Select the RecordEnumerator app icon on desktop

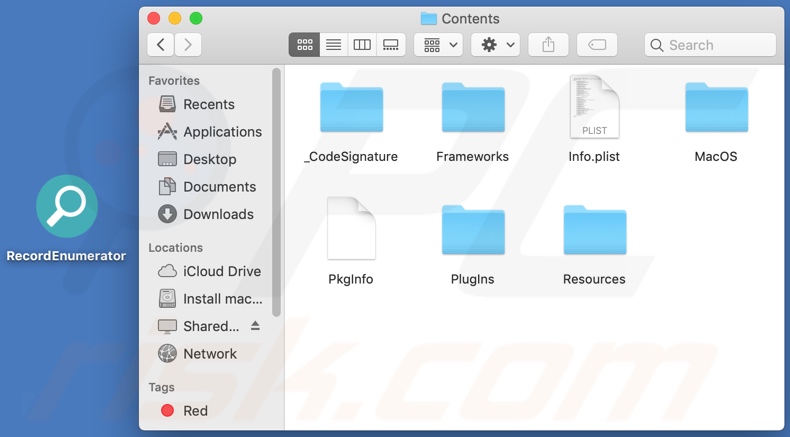[67, 206]
